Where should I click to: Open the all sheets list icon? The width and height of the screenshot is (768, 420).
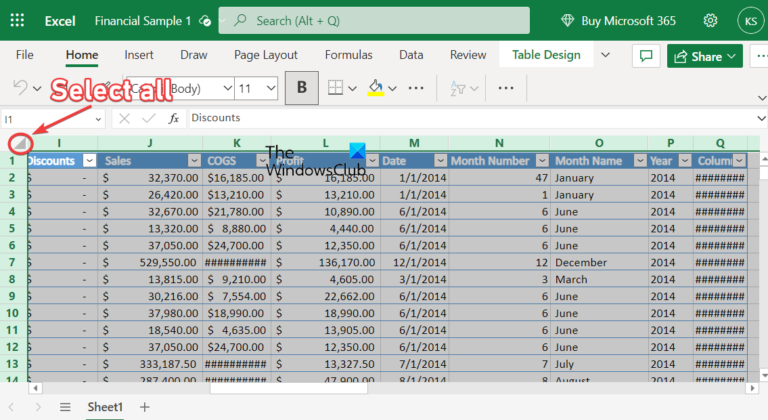65,407
